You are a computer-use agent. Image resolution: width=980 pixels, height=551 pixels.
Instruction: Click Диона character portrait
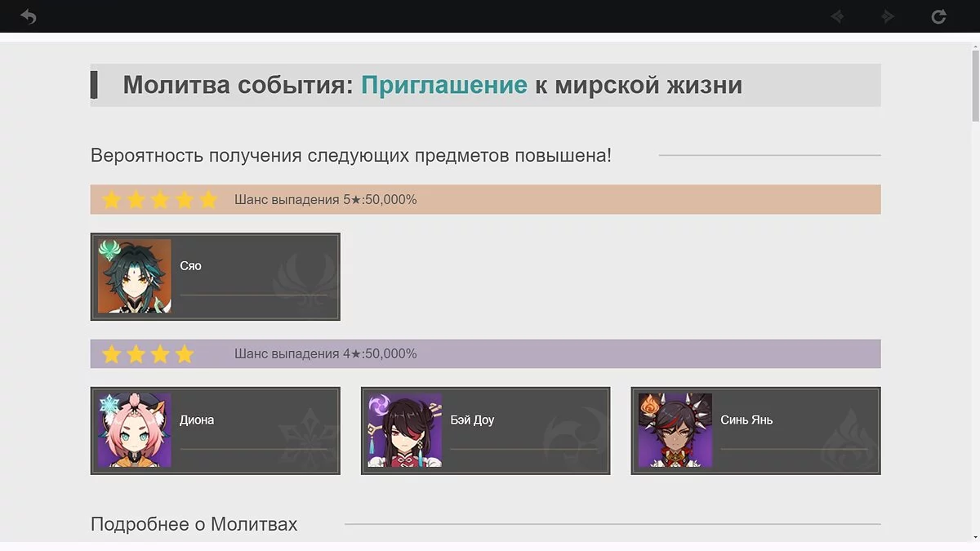tap(135, 430)
